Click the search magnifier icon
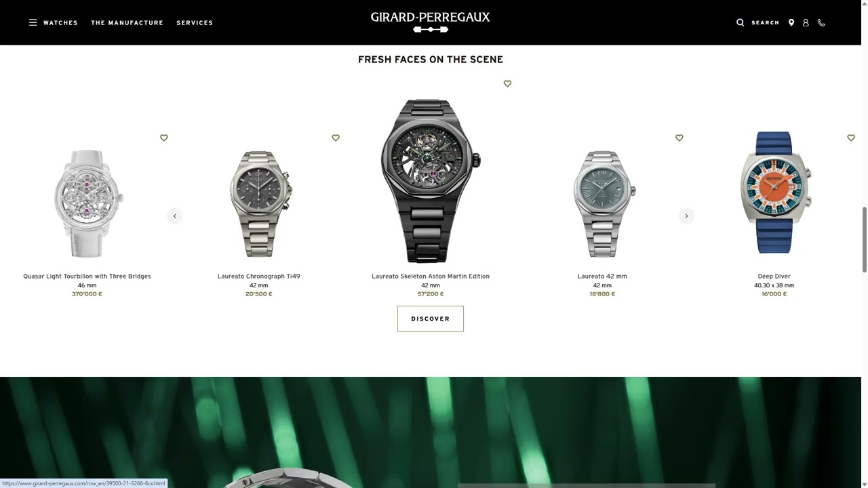The width and height of the screenshot is (868, 488). (x=740, y=22)
